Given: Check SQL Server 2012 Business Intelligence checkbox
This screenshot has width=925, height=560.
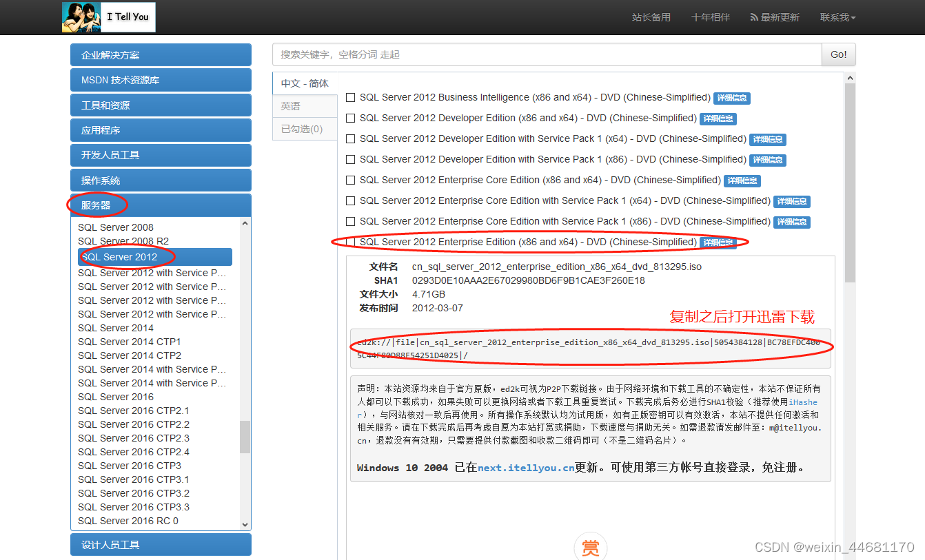Looking at the screenshot, I should click(x=351, y=98).
